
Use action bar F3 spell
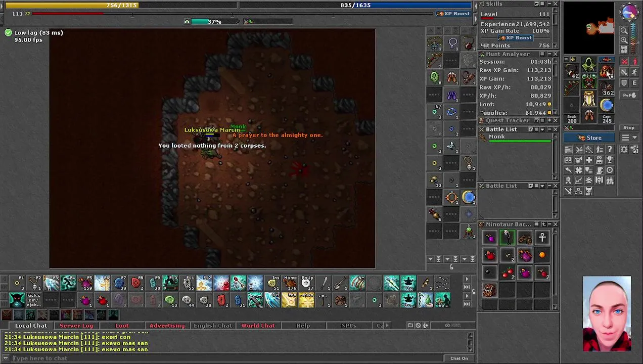51,284
